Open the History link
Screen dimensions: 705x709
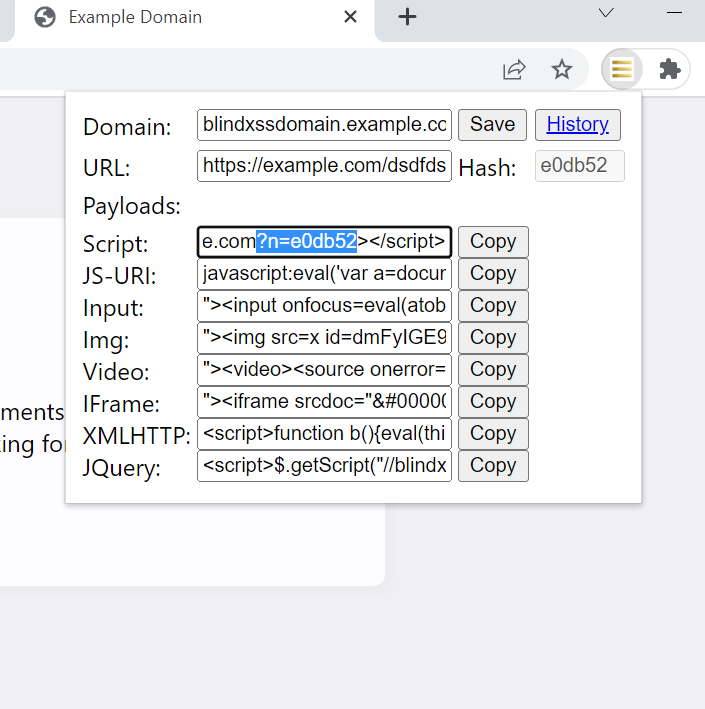pos(577,125)
